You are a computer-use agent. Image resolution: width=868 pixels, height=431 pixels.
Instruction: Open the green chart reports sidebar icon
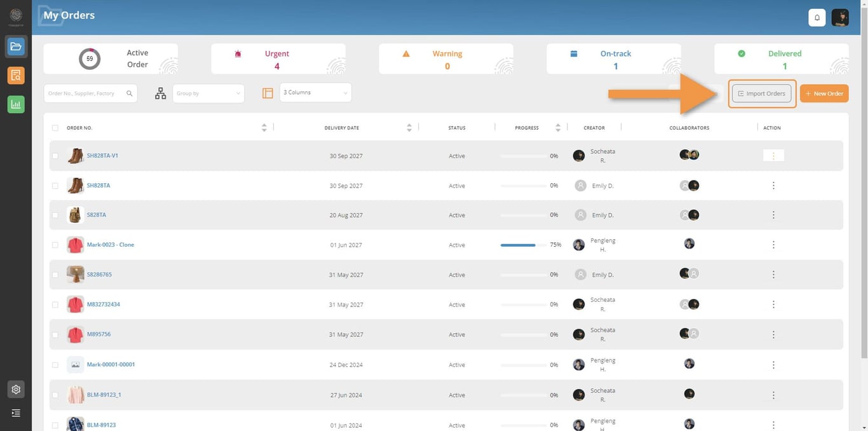pyautogui.click(x=16, y=104)
